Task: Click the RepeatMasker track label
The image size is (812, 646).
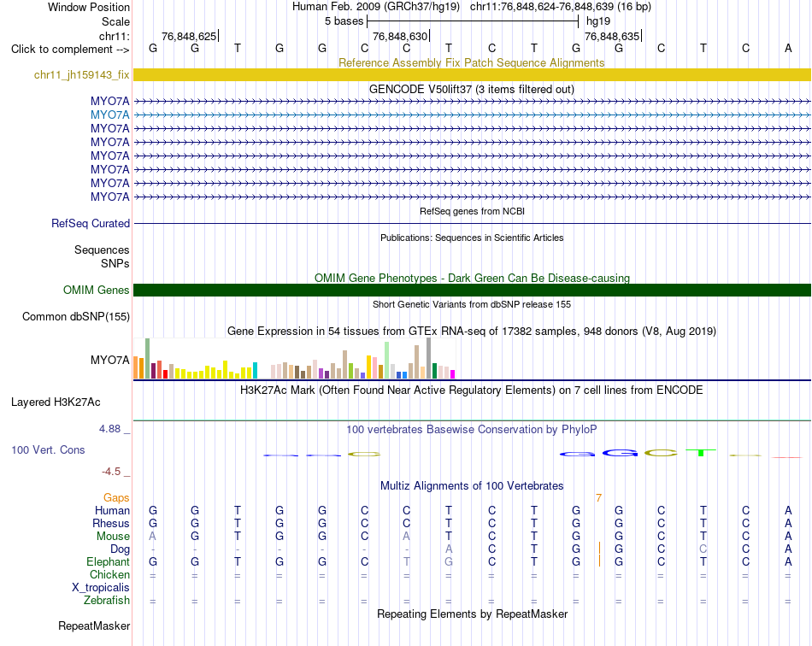Action: click(94, 625)
